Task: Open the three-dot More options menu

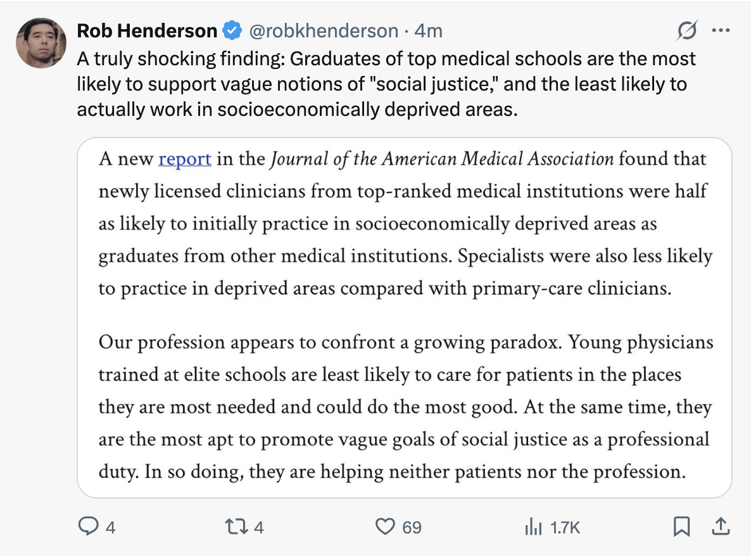Action: pyautogui.click(x=721, y=30)
